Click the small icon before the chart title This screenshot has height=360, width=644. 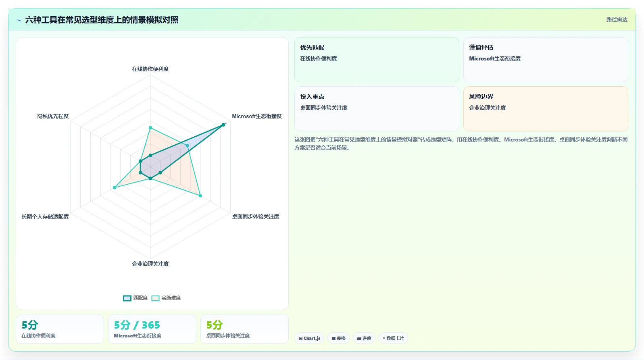tap(19, 20)
